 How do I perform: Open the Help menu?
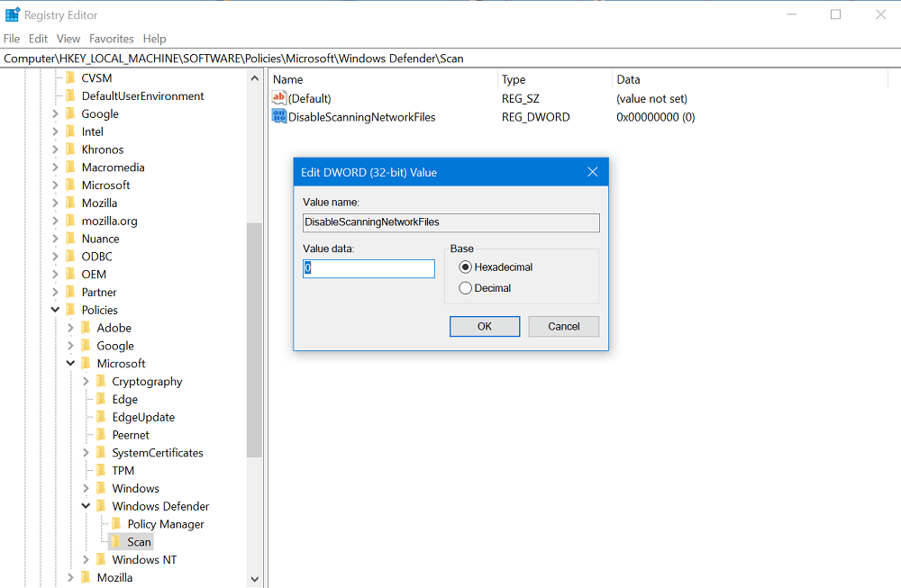(x=155, y=39)
